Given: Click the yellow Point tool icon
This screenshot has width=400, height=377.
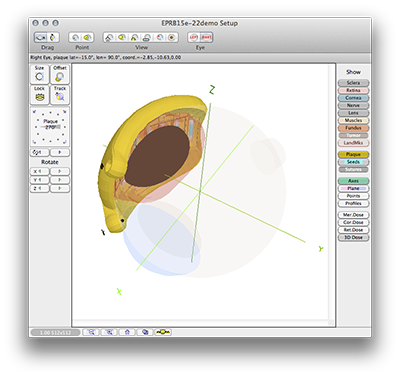Looking at the screenshot, I should pyautogui.click(x=87, y=37).
